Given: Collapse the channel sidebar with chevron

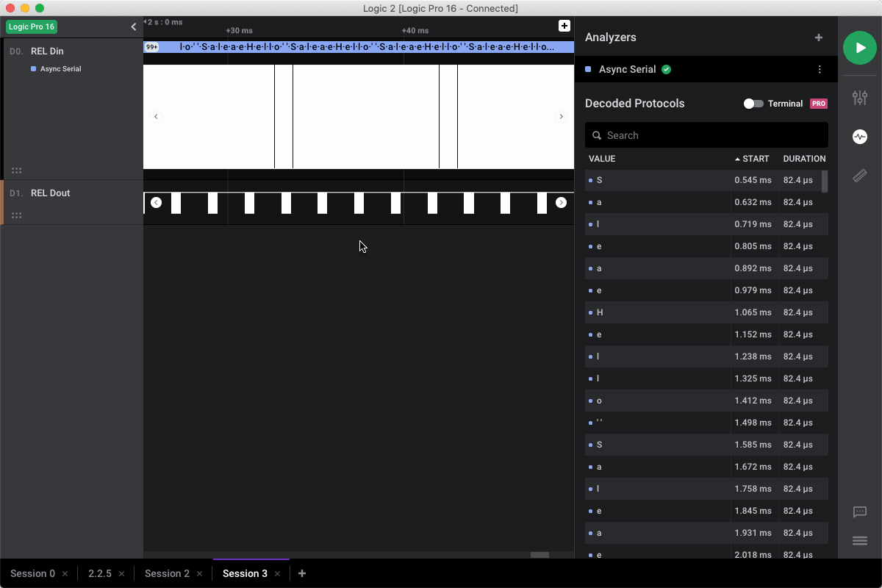Looking at the screenshot, I should point(133,26).
